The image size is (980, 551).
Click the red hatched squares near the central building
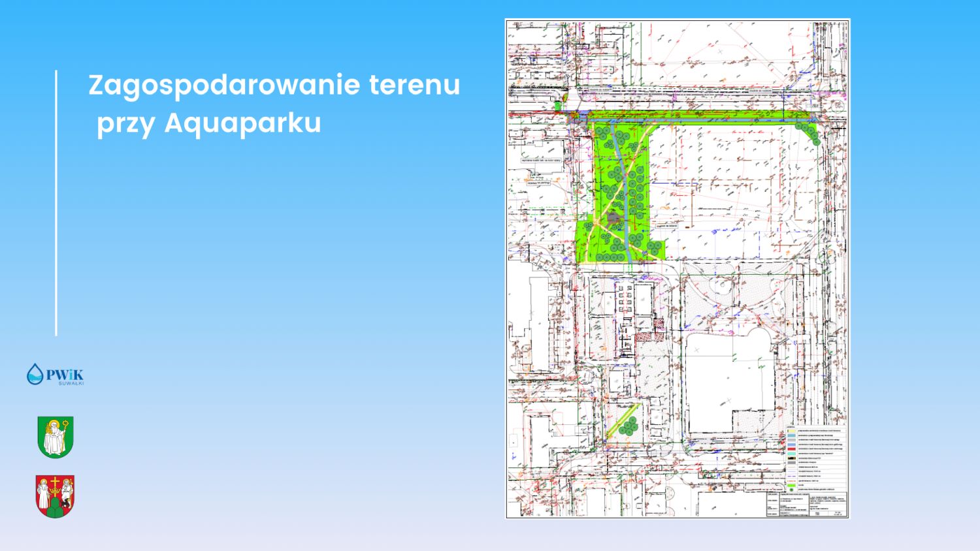pos(649,335)
